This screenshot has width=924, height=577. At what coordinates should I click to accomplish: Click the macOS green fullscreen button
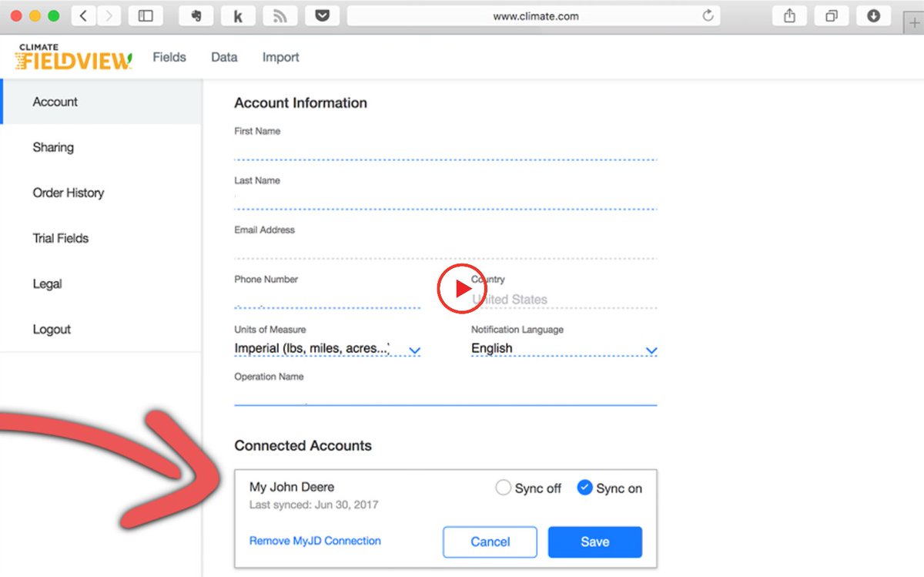point(53,15)
